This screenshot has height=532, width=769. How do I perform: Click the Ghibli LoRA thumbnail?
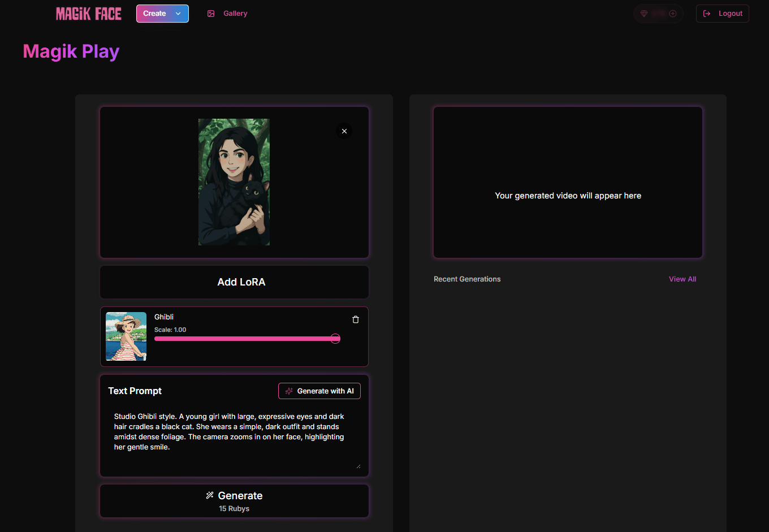126,336
